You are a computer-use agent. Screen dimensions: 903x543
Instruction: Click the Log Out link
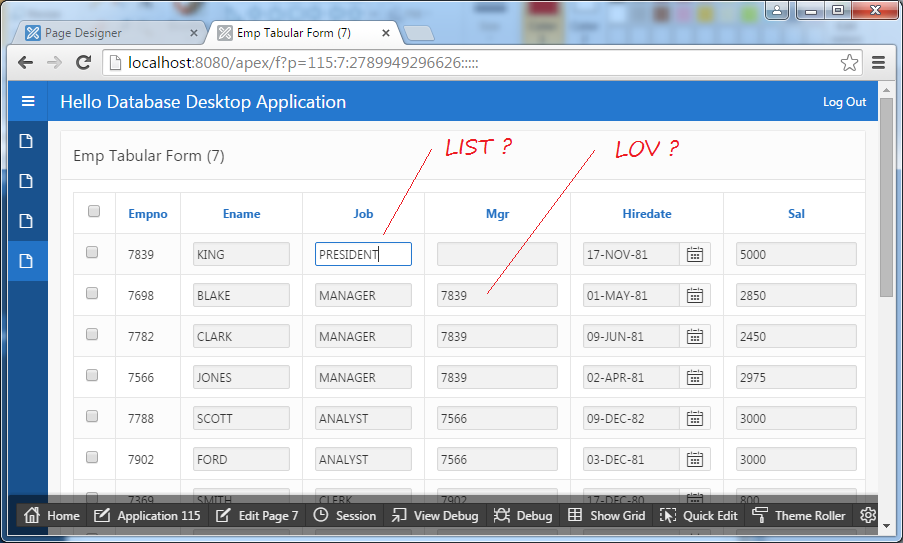click(844, 102)
